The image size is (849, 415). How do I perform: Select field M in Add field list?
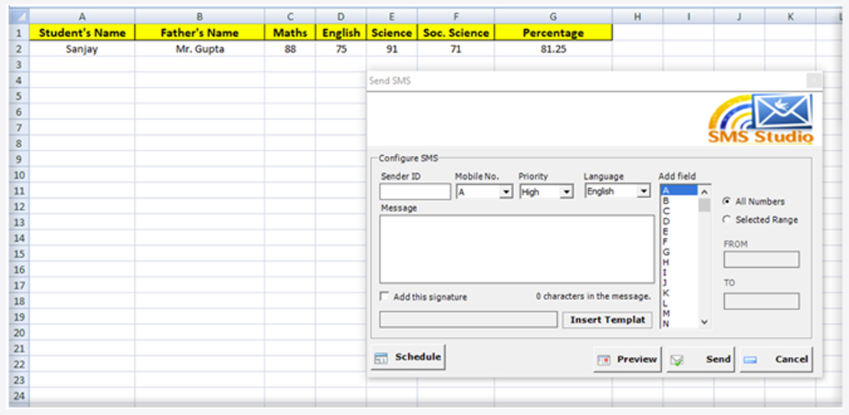(x=679, y=314)
